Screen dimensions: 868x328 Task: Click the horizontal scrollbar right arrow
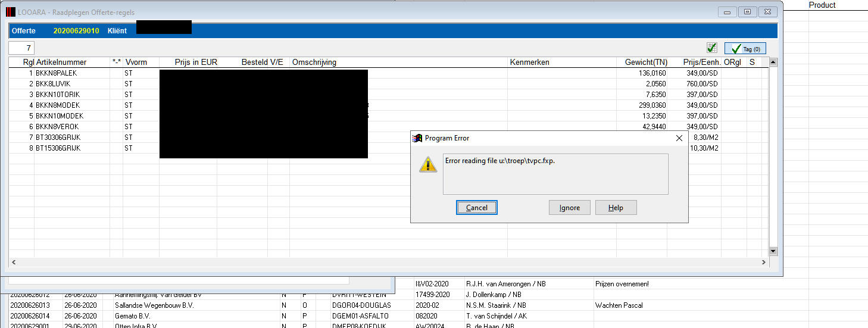pos(764,262)
